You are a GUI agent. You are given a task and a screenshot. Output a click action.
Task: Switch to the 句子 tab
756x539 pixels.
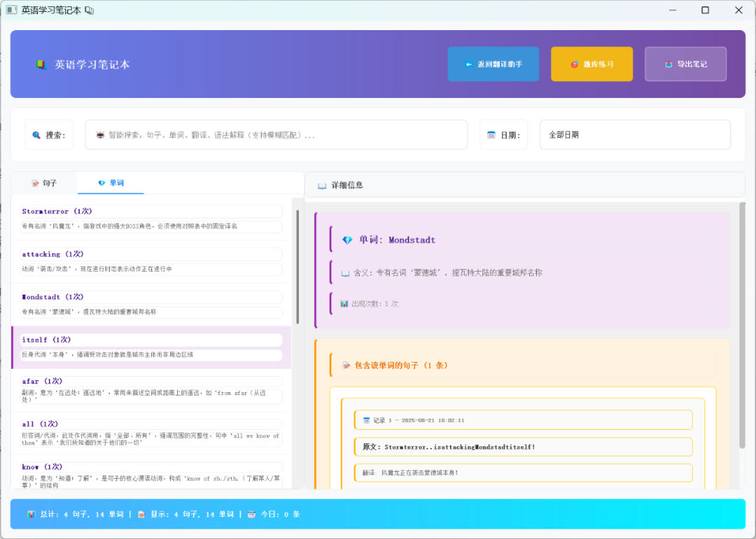[x=44, y=183]
